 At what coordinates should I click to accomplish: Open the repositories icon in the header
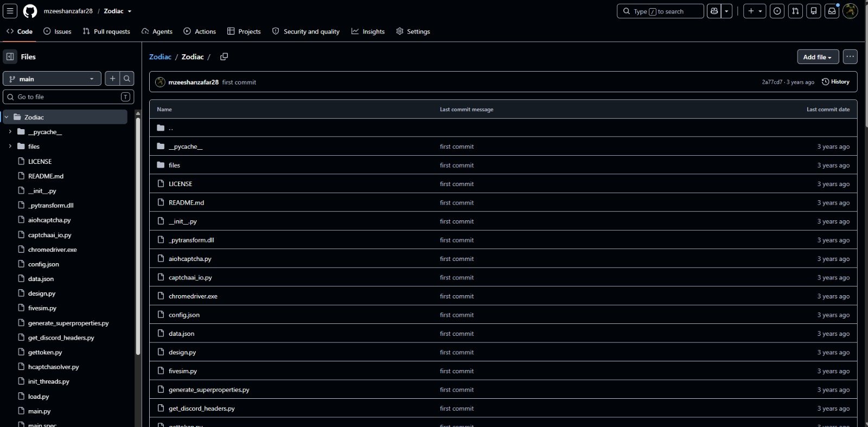point(814,11)
